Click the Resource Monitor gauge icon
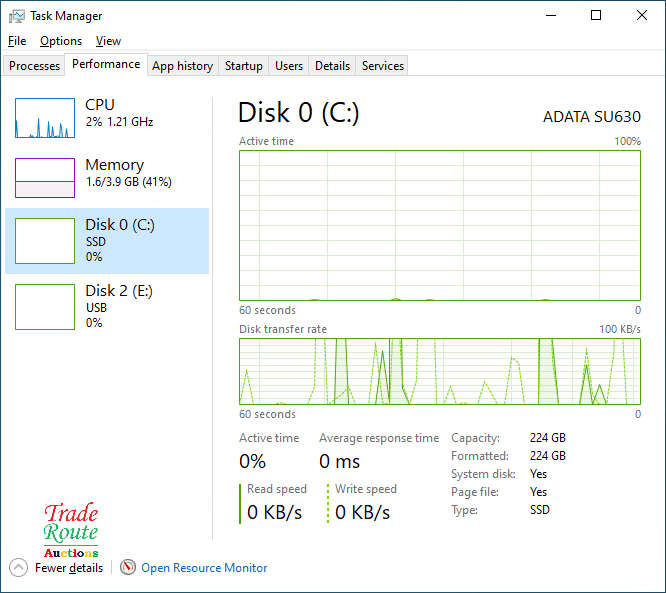This screenshot has height=593, width=666. click(x=128, y=567)
